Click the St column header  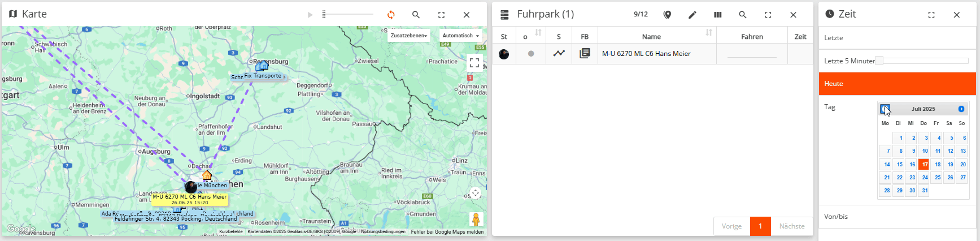(x=504, y=37)
